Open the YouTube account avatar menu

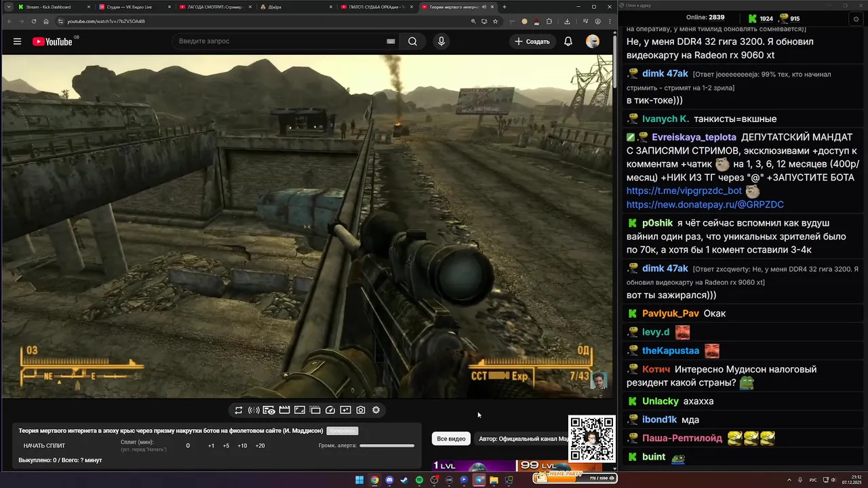(x=593, y=41)
